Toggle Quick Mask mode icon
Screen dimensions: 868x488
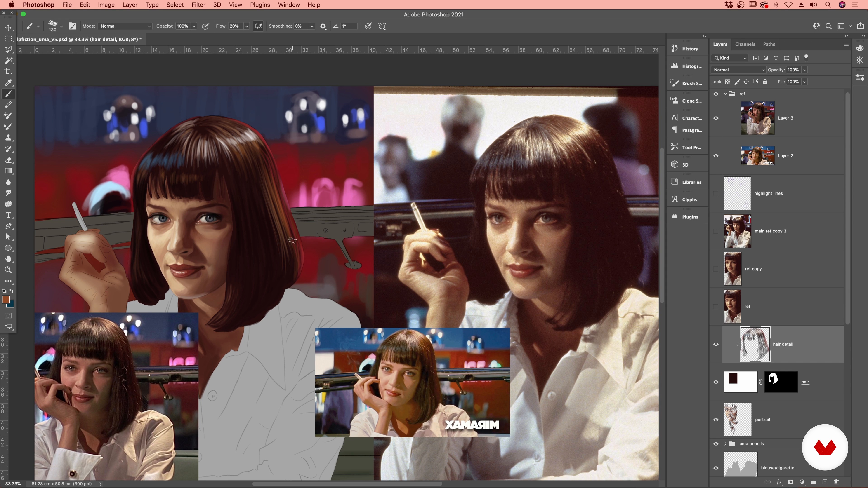[x=8, y=316]
